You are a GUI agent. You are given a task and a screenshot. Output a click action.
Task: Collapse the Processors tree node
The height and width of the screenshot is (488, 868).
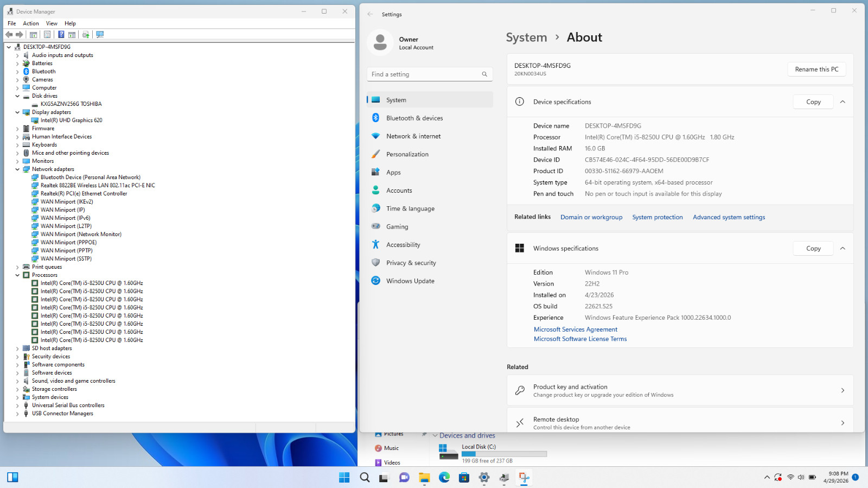coord(17,275)
